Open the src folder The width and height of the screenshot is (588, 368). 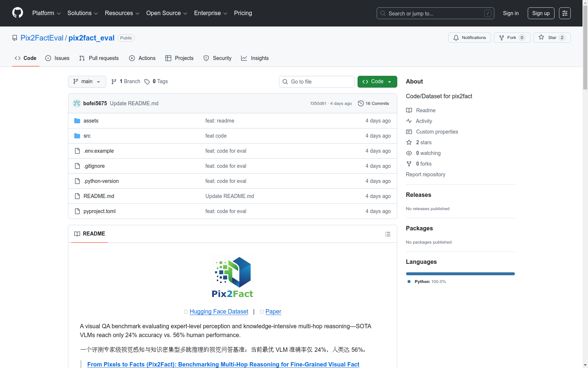(x=87, y=136)
